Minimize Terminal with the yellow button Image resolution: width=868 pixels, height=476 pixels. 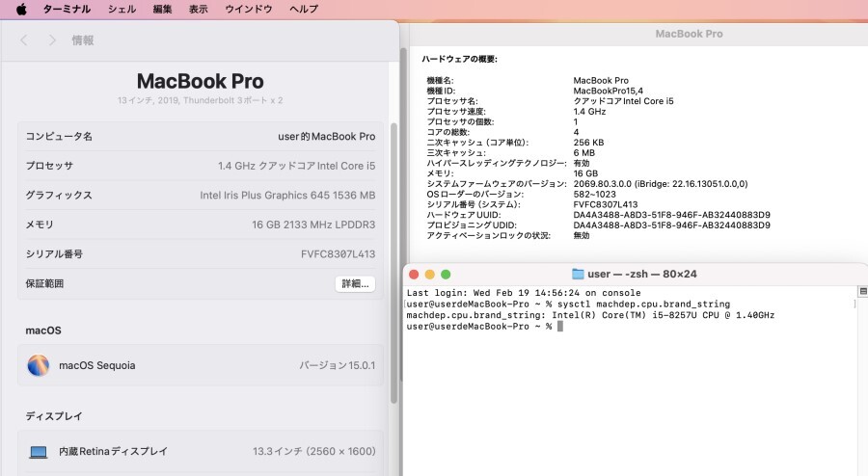[430, 275]
